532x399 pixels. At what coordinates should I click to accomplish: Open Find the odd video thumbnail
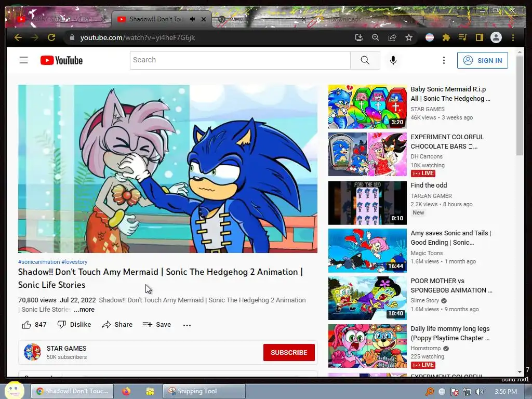(x=367, y=203)
